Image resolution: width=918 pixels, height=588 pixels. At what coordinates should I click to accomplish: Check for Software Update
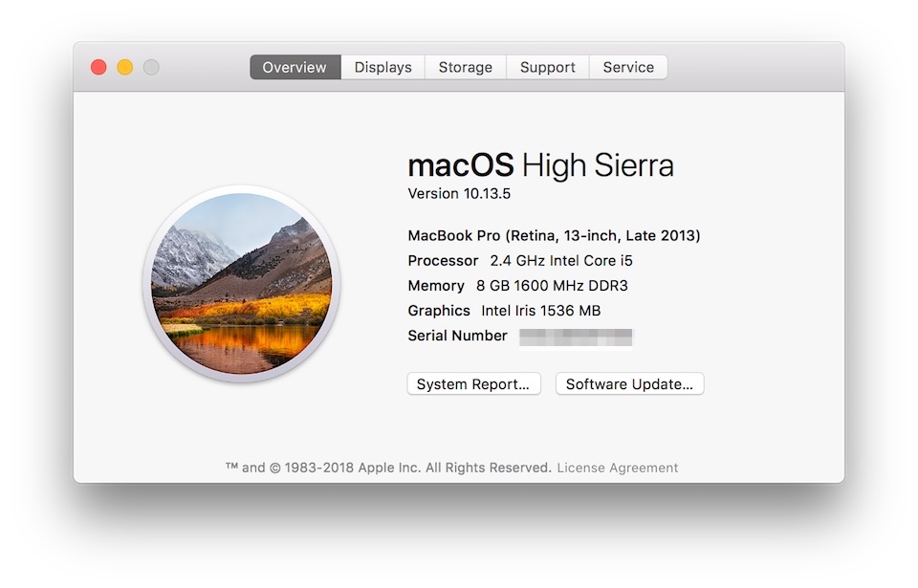[629, 383]
